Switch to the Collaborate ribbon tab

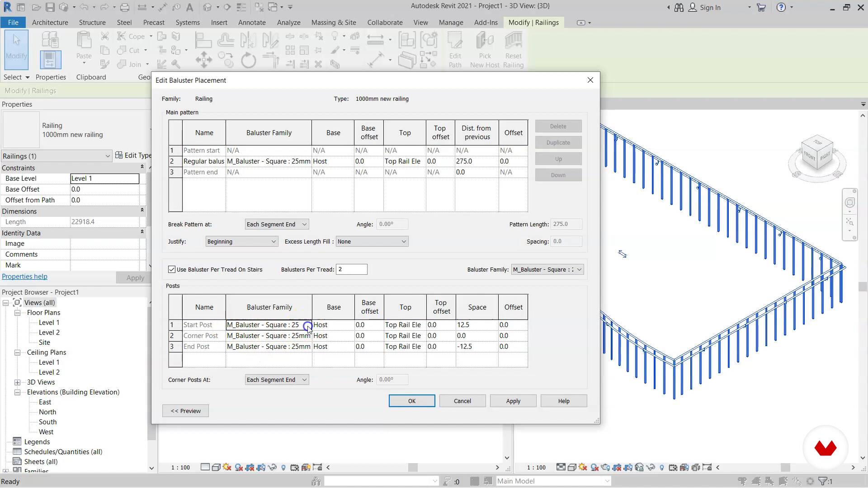(385, 22)
